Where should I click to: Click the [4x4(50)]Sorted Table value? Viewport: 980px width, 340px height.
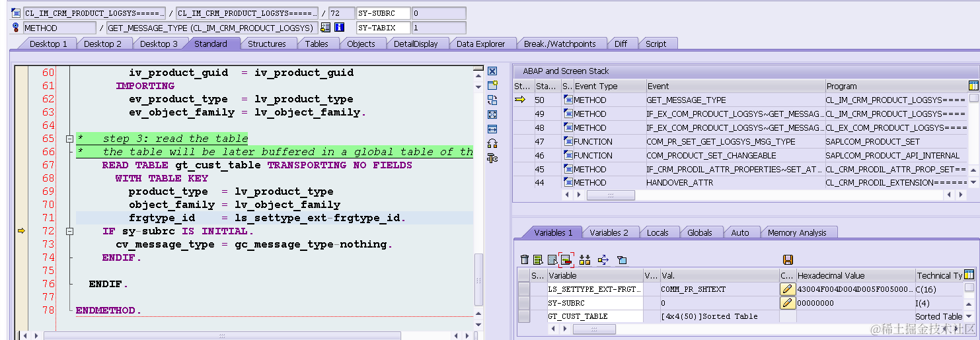click(x=709, y=317)
